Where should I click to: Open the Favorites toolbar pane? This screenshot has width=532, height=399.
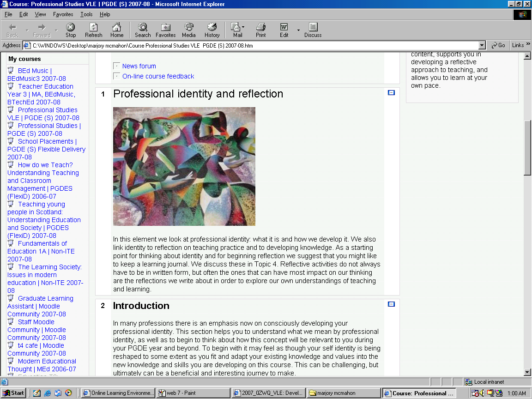166,30
